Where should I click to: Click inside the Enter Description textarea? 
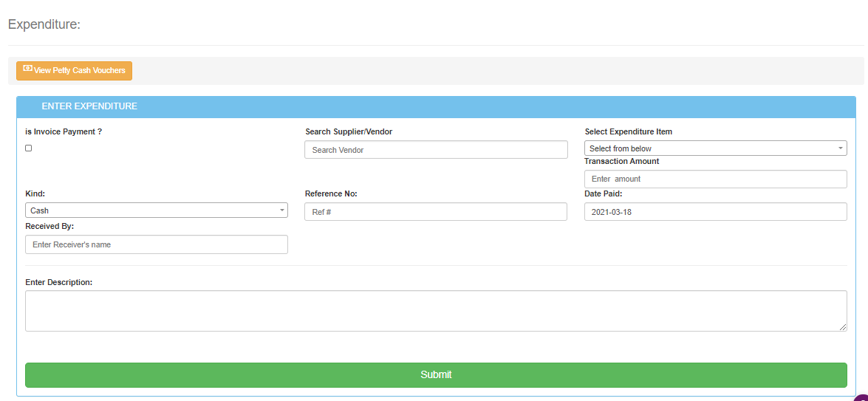pyautogui.click(x=436, y=310)
